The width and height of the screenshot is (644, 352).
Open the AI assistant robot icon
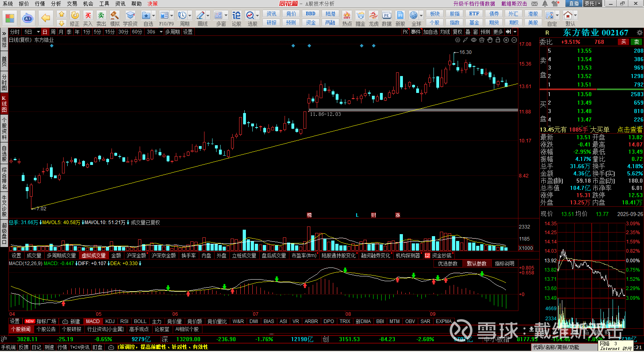coord(28,18)
